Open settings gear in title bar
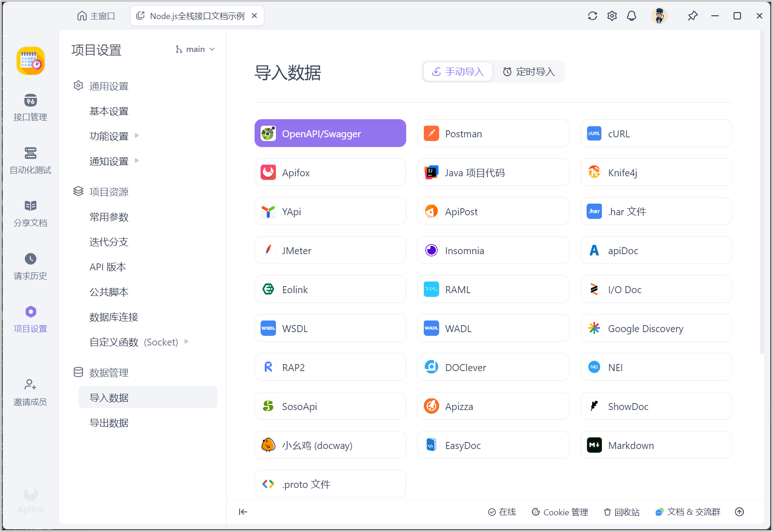773x532 pixels. [x=612, y=16]
